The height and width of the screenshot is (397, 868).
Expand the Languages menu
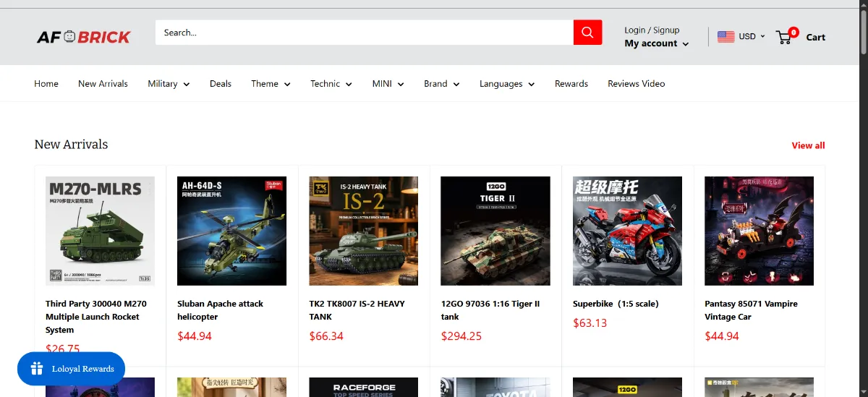507,84
